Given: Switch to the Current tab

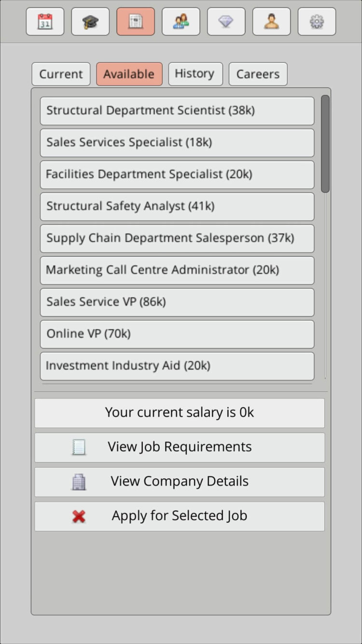Looking at the screenshot, I should (x=61, y=74).
